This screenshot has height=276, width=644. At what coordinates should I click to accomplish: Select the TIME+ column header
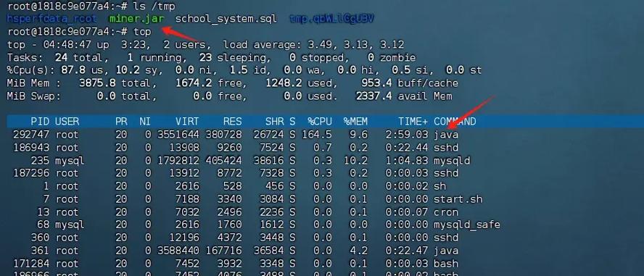(413, 122)
